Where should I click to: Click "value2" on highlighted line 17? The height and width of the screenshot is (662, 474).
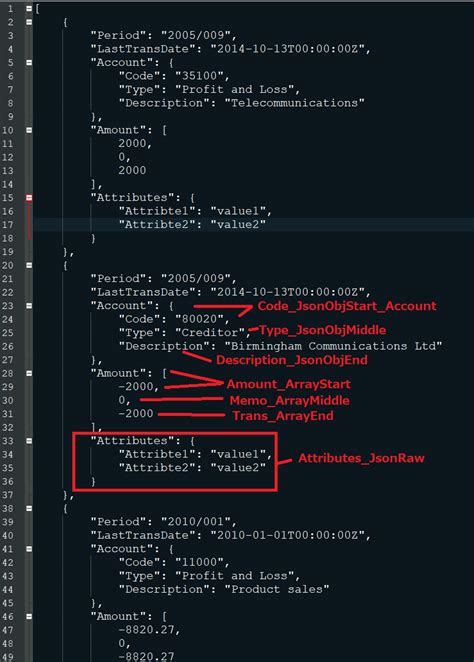pyautogui.click(x=238, y=224)
